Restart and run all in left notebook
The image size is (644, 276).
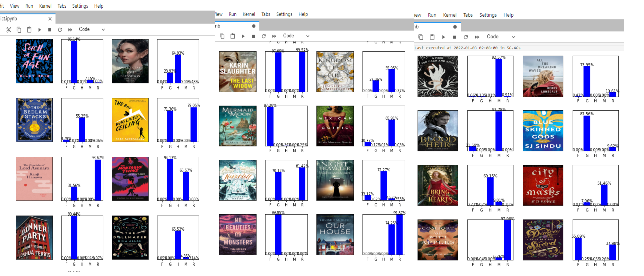click(70, 30)
